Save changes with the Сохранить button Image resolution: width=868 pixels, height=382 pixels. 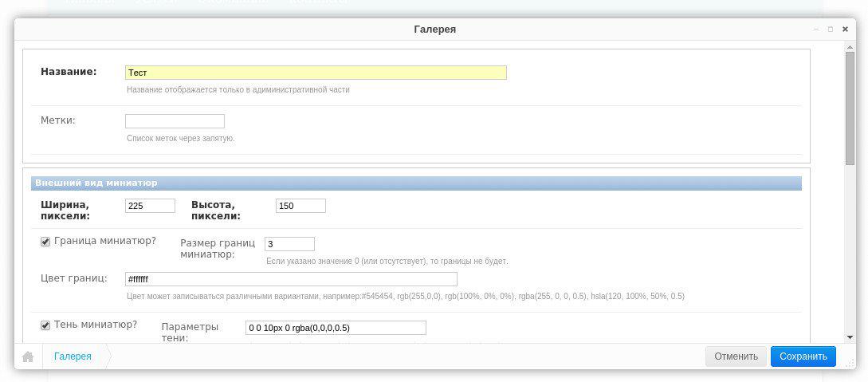(x=803, y=356)
